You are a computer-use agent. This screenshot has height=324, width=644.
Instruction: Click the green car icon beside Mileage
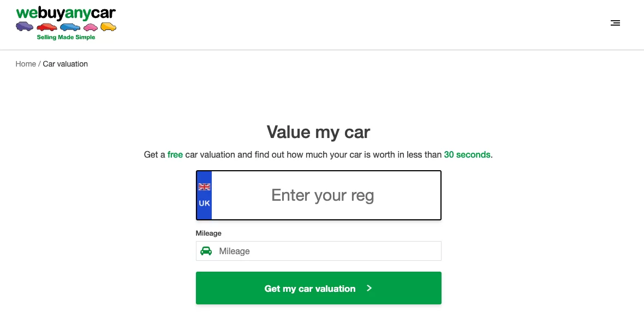pos(206,251)
